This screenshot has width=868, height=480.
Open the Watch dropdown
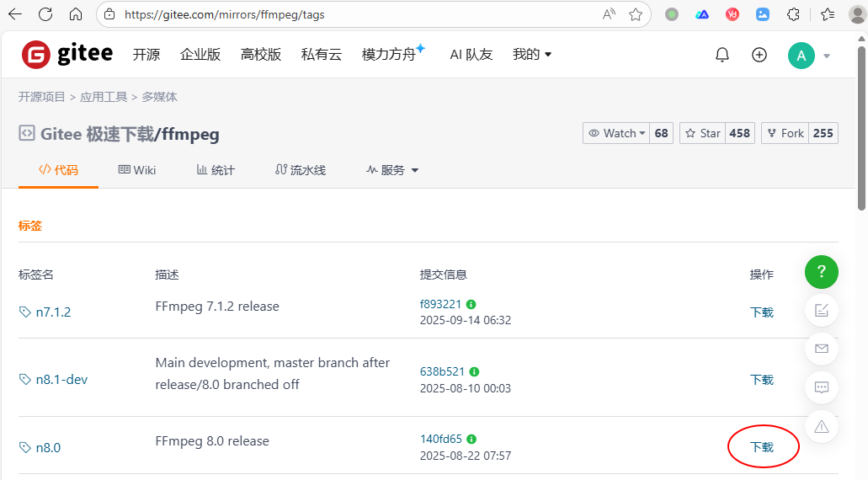[x=616, y=133]
